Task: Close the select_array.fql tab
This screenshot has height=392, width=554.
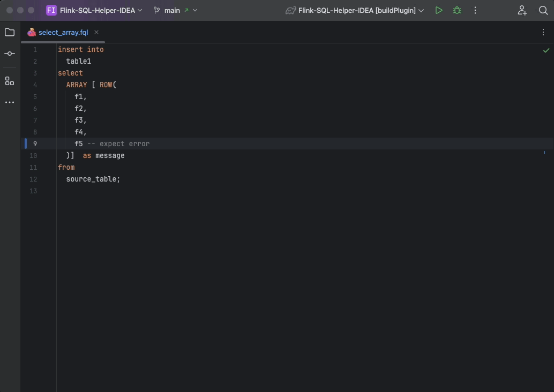Action: (96, 32)
